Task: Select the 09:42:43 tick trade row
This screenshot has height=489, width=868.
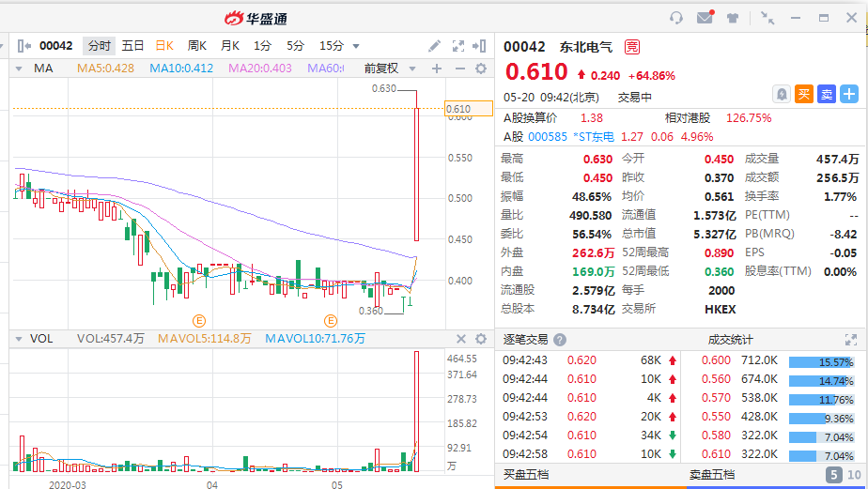Action: coord(590,360)
